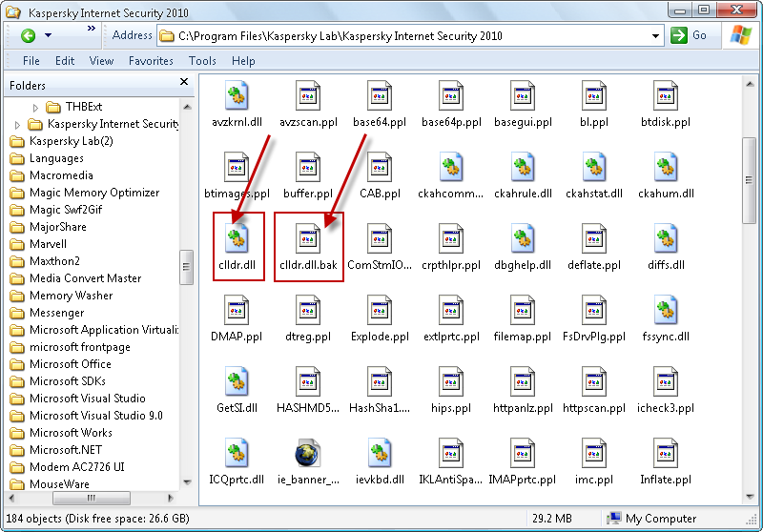Select the Messenger folder in tree
Screen dimensions: 763x532
(47, 313)
